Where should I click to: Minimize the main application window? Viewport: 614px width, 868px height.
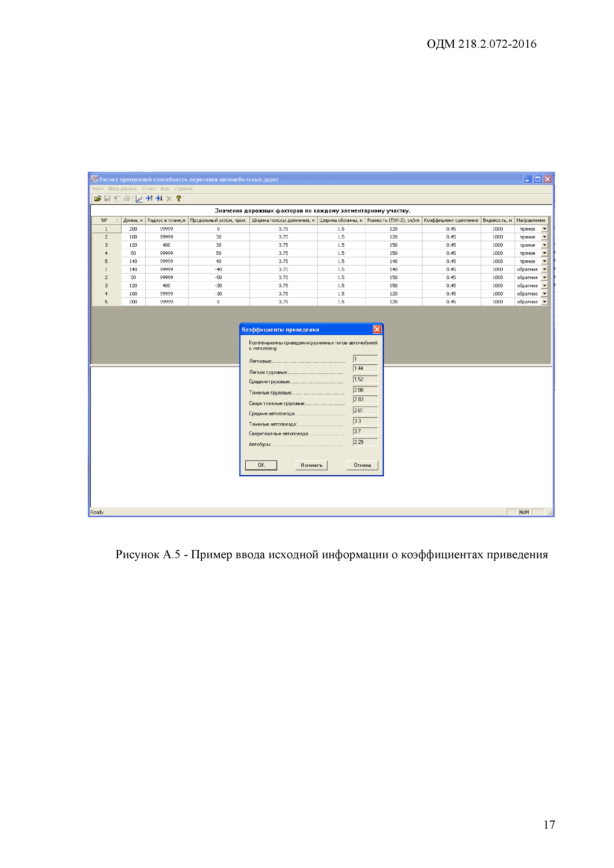[527, 179]
